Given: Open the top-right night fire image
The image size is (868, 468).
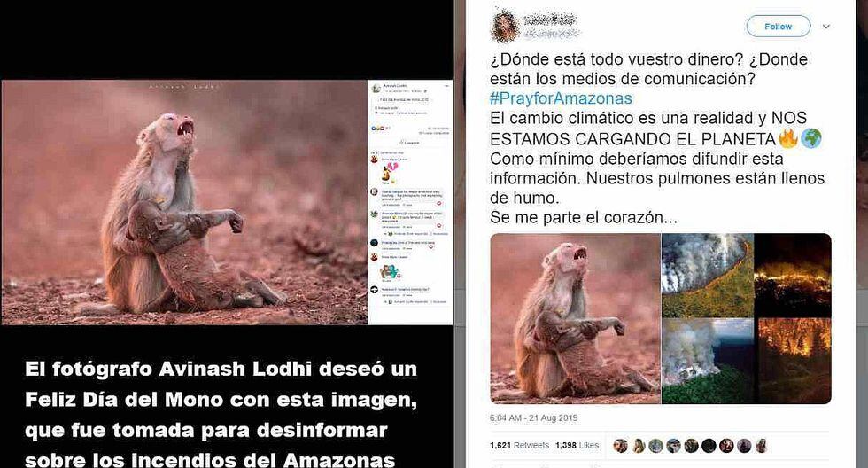Looking at the screenshot, I should pyautogui.click(x=793, y=276).
